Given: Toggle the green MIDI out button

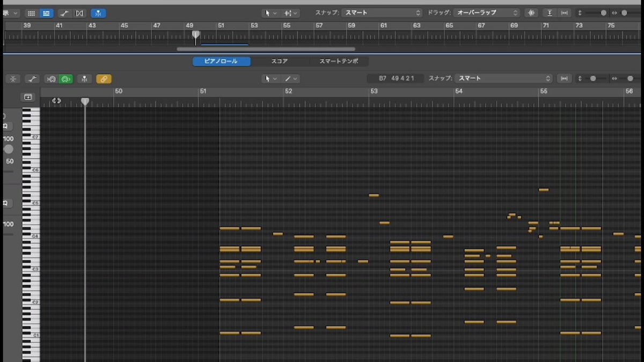Looking at the screenshot, I should pyautogui.click(x=66, y=79).
